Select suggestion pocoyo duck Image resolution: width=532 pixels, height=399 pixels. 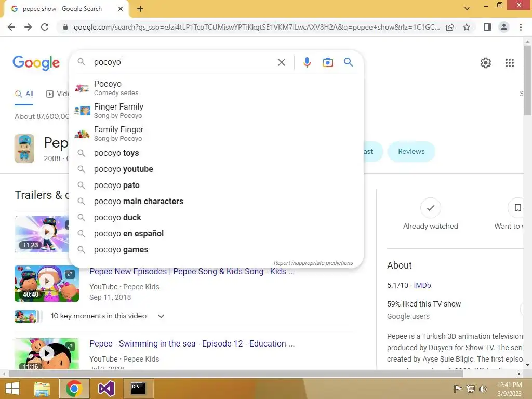[216, 218]
